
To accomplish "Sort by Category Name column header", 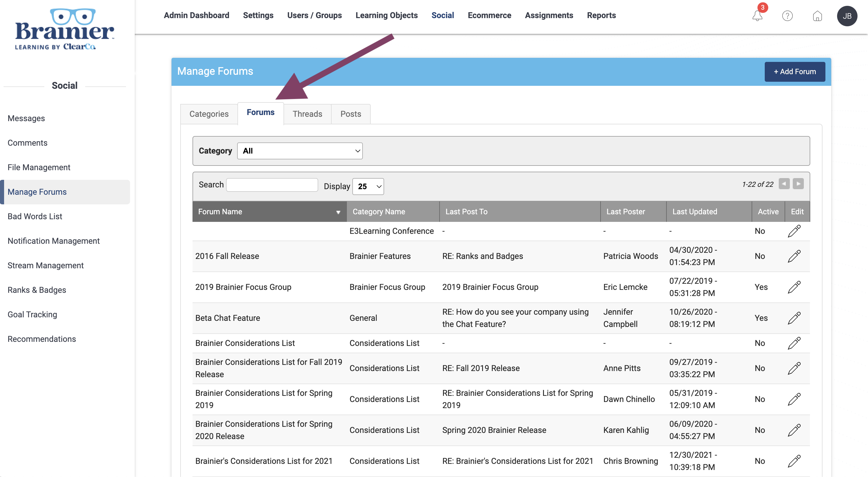I will point(393,212).
